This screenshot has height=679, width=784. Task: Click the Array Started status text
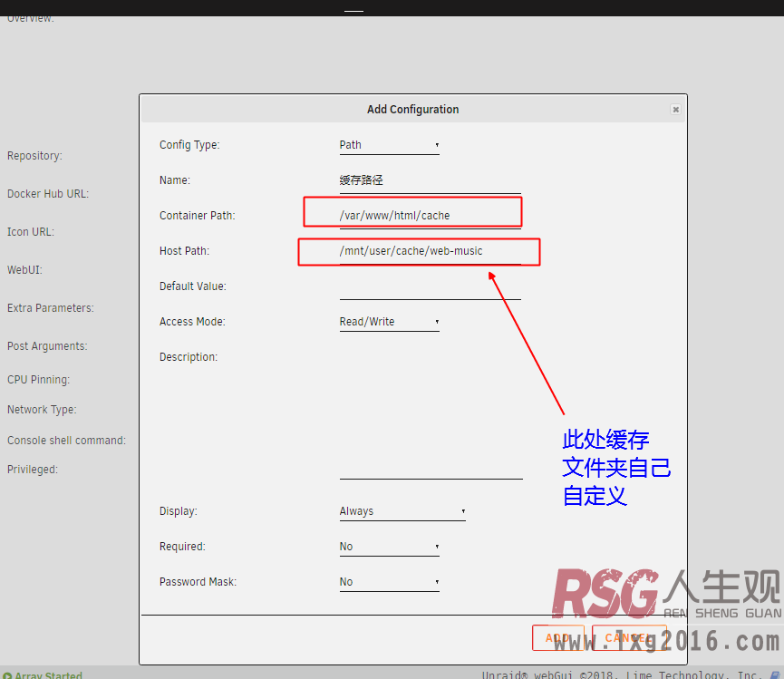coord(49,675)
